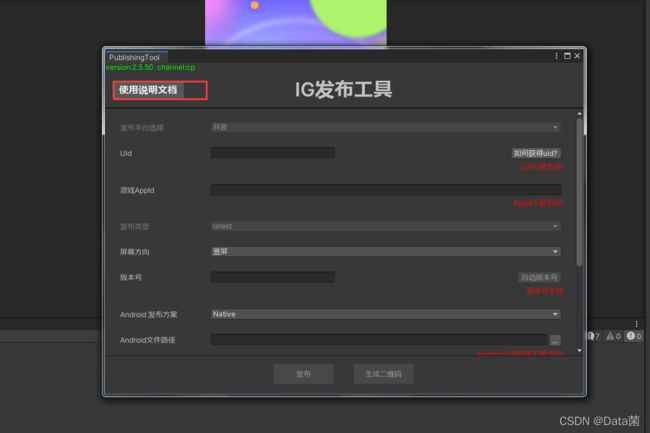Click into the Uid input field
The width and height of the screenshot is (650, 433).
(273, 153)
